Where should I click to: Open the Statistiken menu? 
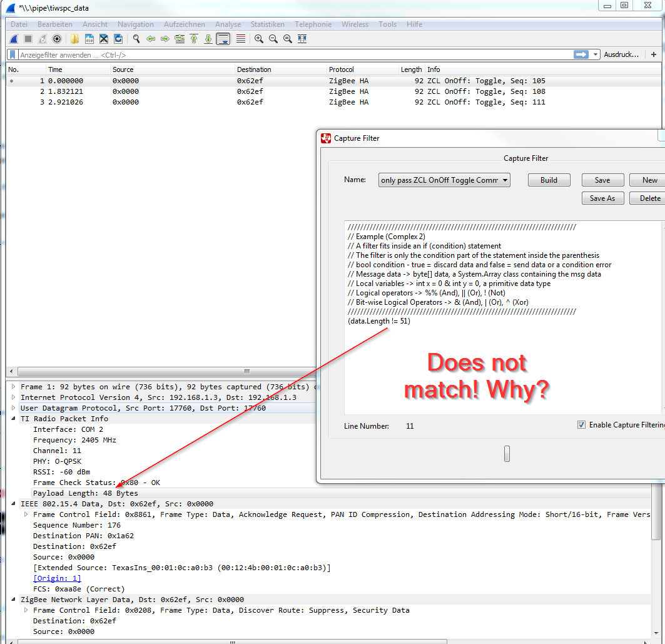[x=267, y=24]
